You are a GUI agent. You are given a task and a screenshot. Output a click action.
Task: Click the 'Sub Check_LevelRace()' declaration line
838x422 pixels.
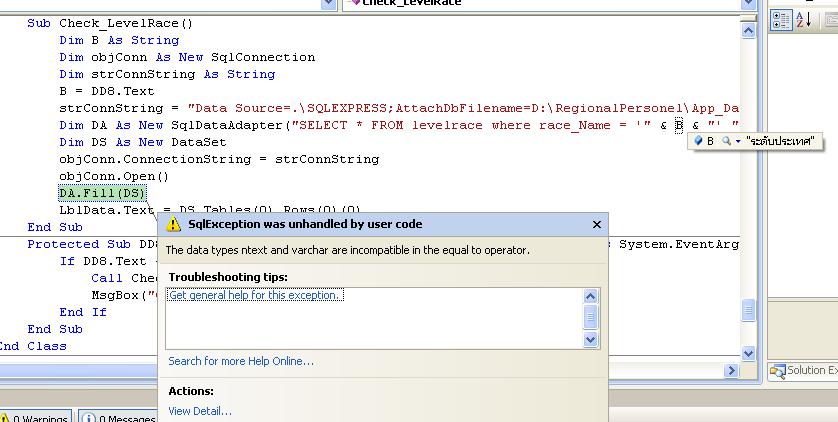pos(110,23)
